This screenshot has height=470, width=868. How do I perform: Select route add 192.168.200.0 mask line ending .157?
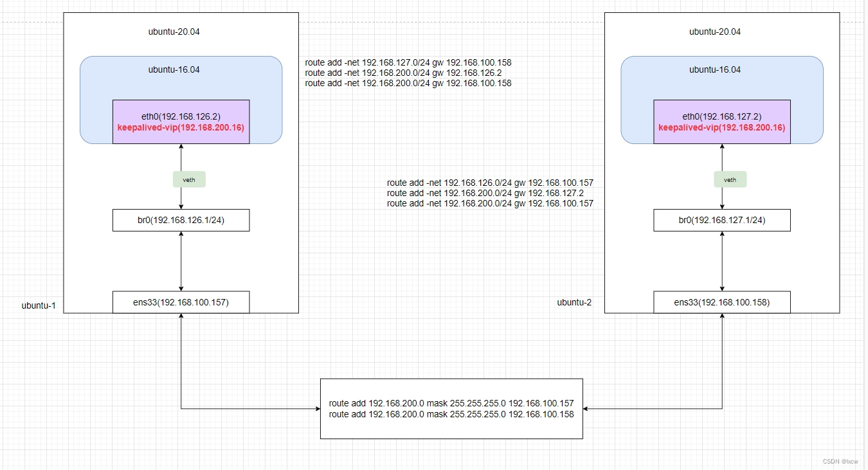(x=451, y=404)
